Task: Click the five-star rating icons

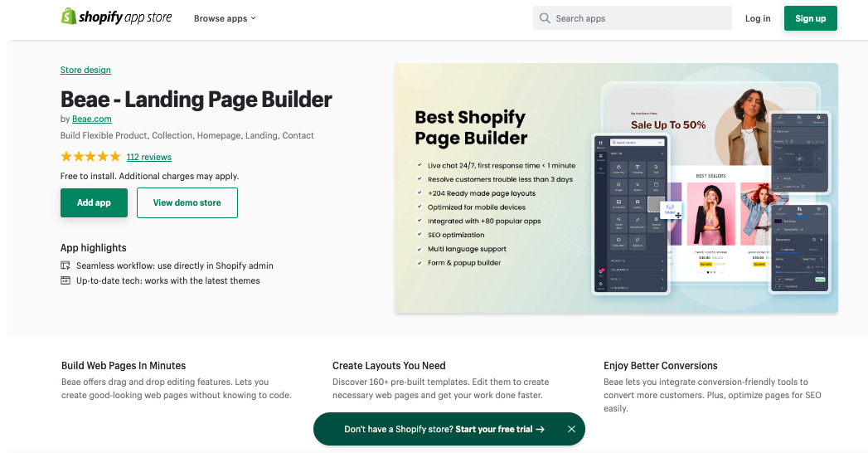Action: 90,157
